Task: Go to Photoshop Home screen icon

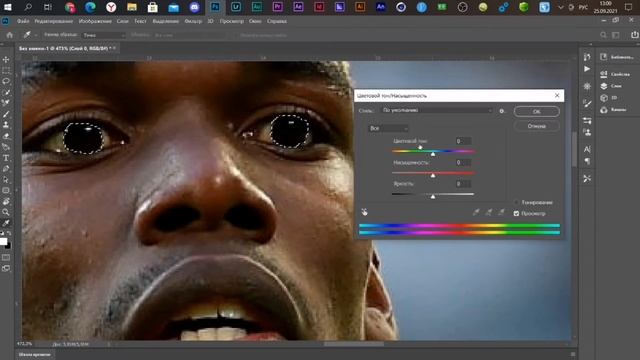Action: coord(9,35)
